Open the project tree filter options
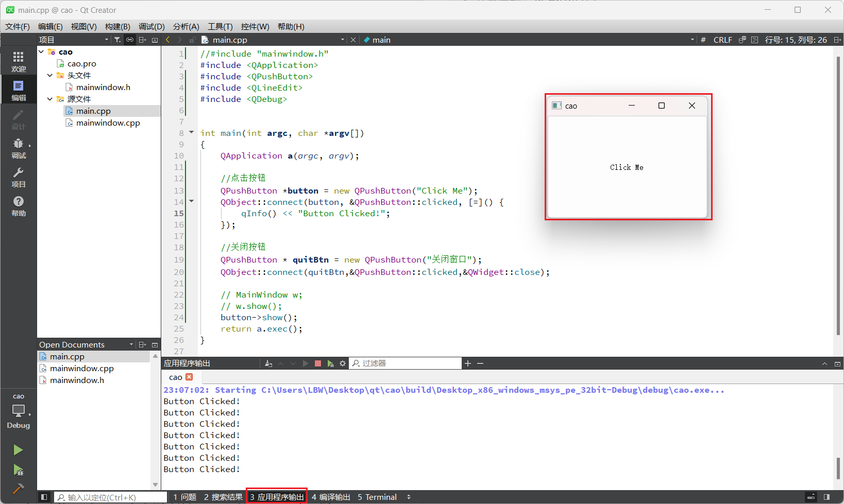Viewport: 844px width, 504px height. click(x=117, y=40)
